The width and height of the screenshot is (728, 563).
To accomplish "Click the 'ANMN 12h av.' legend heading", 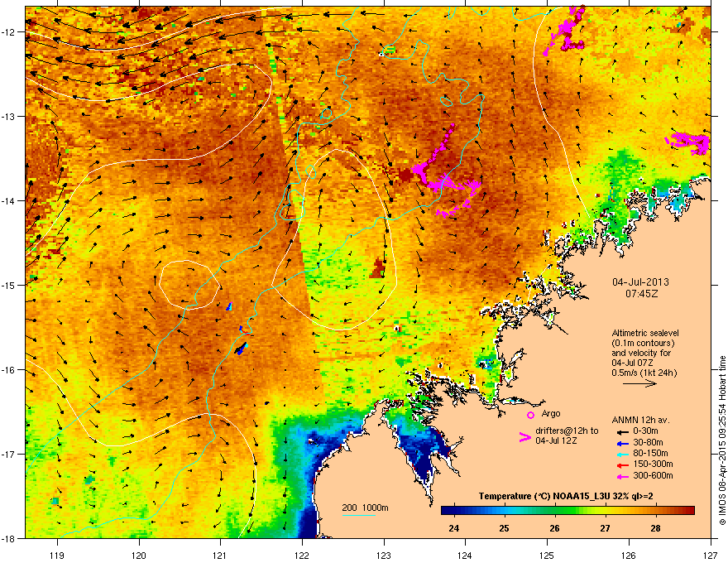I will [640, 420].
